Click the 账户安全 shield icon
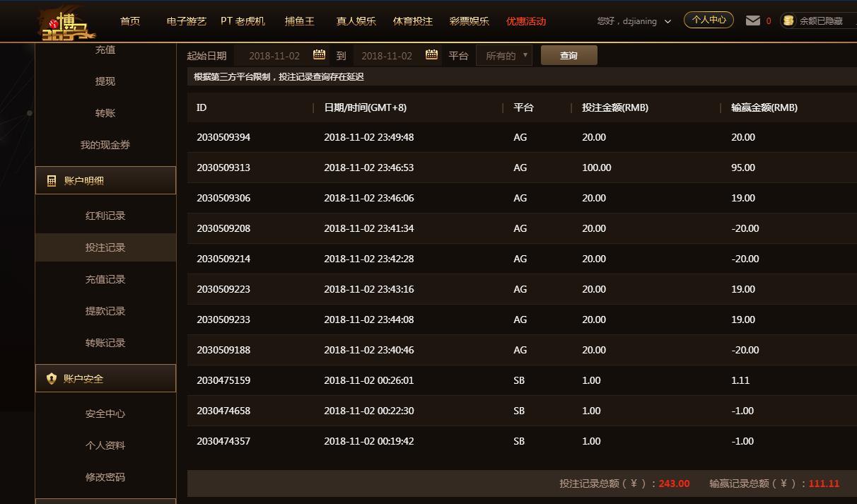857x504 pixels. tap(52, 379)
